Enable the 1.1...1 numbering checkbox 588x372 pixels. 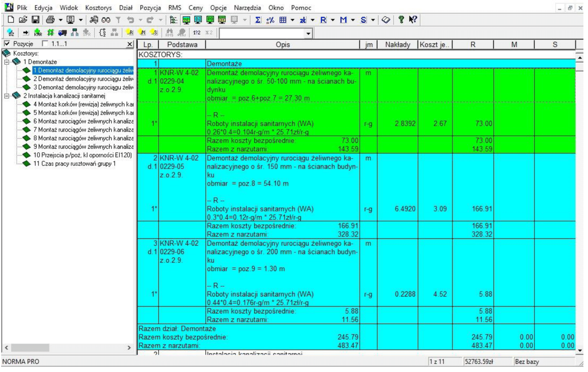pos(45,44)
